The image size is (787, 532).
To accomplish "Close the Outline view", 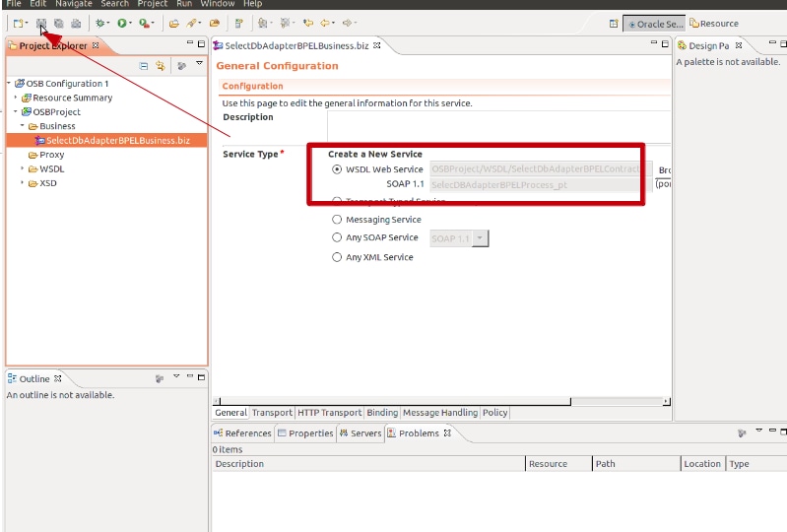I will pos(58,378).
